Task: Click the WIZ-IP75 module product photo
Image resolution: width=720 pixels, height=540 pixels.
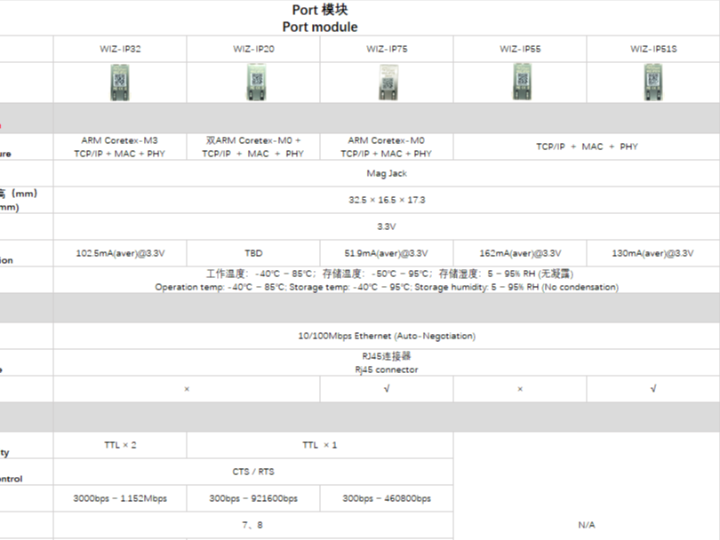Action: click(x=387, y=82)
